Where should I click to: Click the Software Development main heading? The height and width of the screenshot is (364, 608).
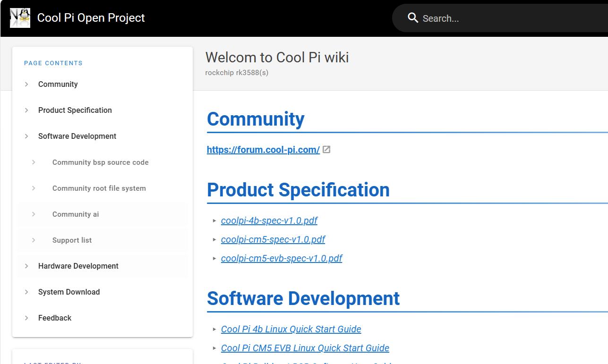coord(303,298)
